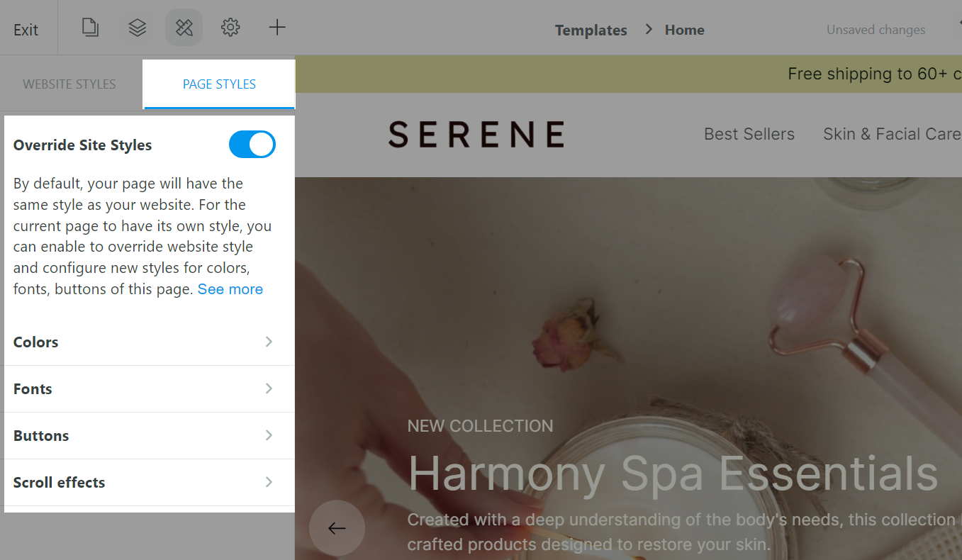
Task: Select the Page Styles tab
Action: pyautogui.click(x=219, y=84)
